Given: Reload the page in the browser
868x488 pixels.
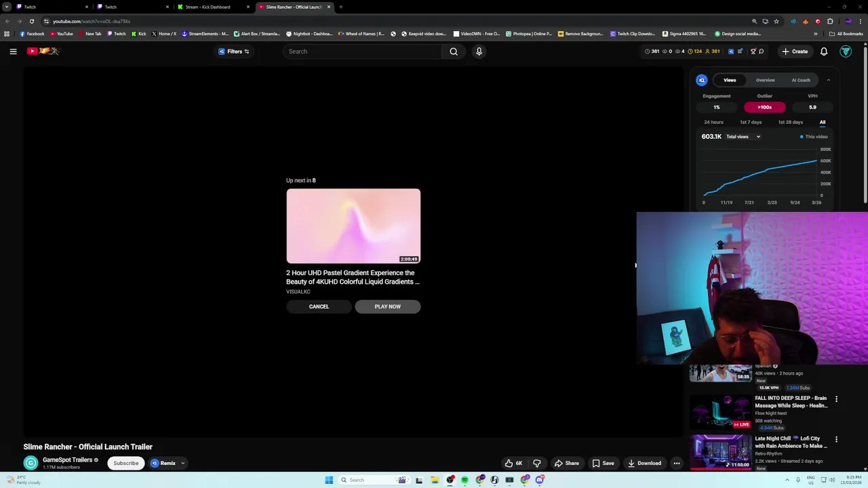Looking at the screenshot, I should (x=31, y=21).
